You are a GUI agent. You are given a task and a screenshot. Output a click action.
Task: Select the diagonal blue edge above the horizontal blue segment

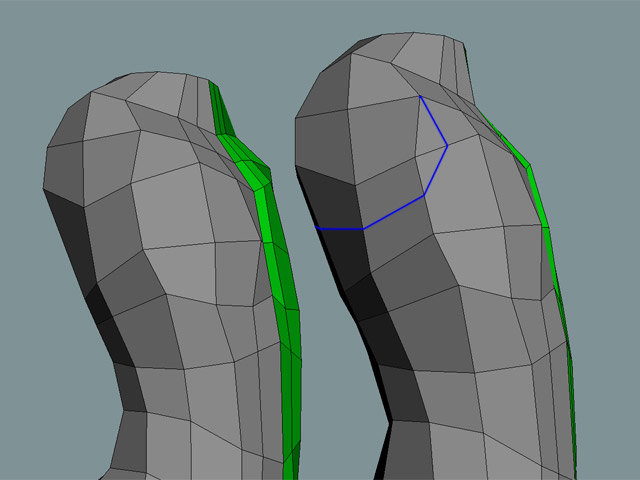click(395, 212)
